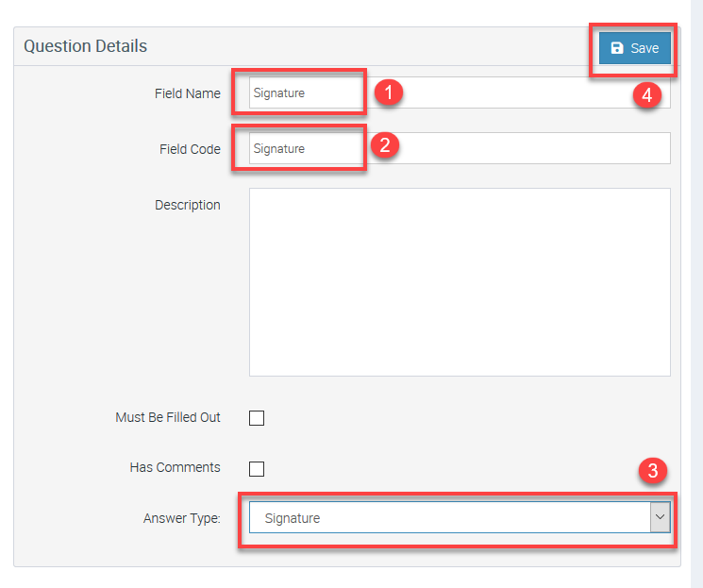The width and height of the screenshot is (703, 588).
Task: Toggle the Has Comments checkbox
Action: pyautogui.click(x=257, y=468)
